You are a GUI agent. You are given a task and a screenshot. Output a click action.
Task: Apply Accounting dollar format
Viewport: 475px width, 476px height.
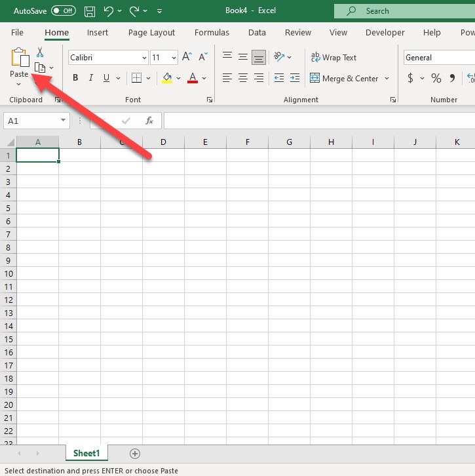410,78
